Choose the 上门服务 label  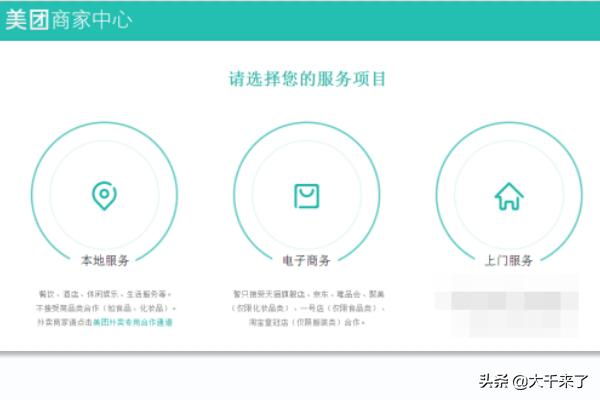pyautogui.click(x=509, y=261)
